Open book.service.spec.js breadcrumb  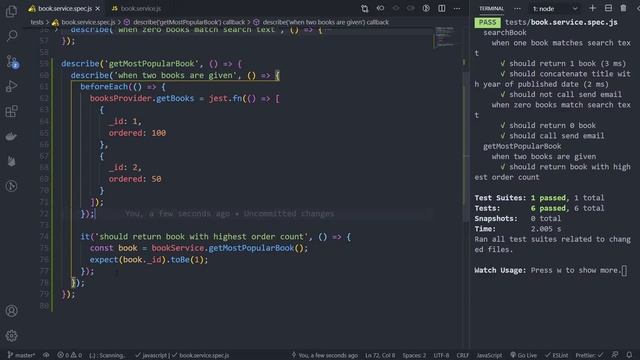(x=84, y=22)
